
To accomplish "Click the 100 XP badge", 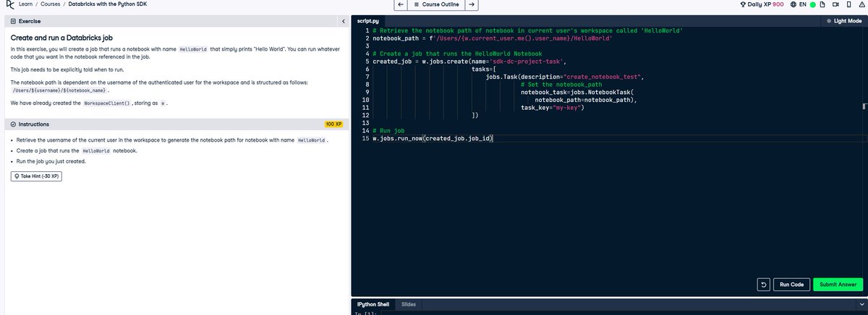I will (333, 124).
